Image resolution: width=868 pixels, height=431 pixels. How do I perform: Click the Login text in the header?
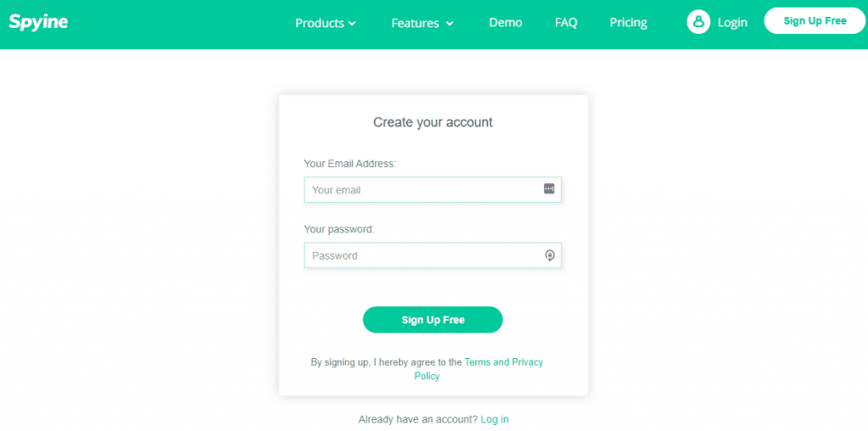point(732,23)
